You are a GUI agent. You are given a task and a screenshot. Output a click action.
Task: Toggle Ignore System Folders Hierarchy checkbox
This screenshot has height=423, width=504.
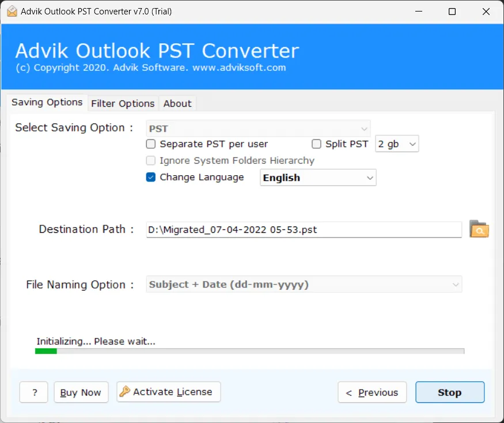pos(151,160)
